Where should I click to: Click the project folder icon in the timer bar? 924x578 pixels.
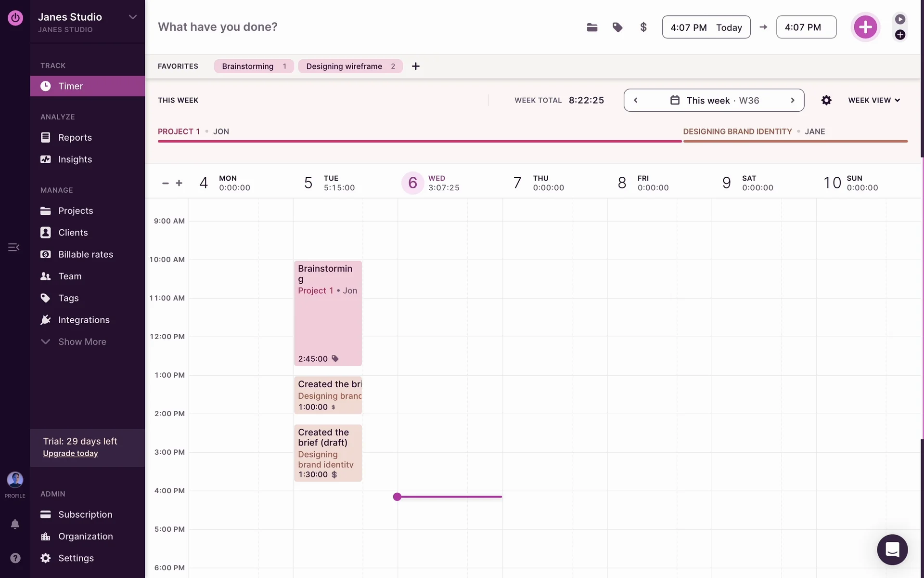click(x=592, y=27)
